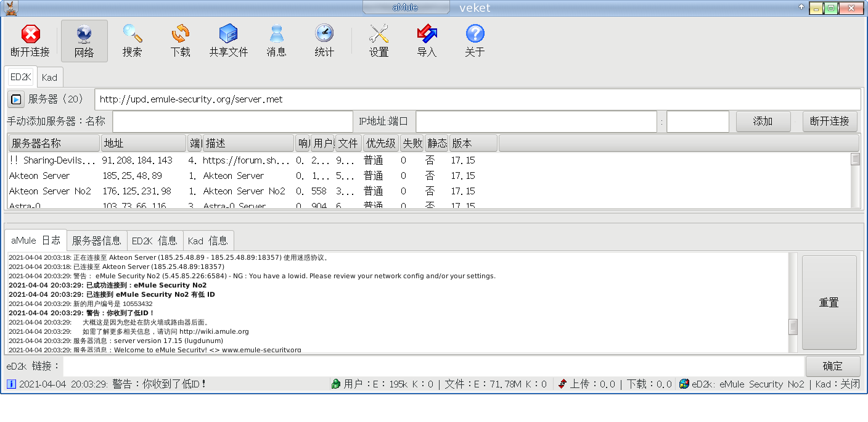Sort by 优先级 column header
Viewport: 868px width, 422px height.
point(381,143)
